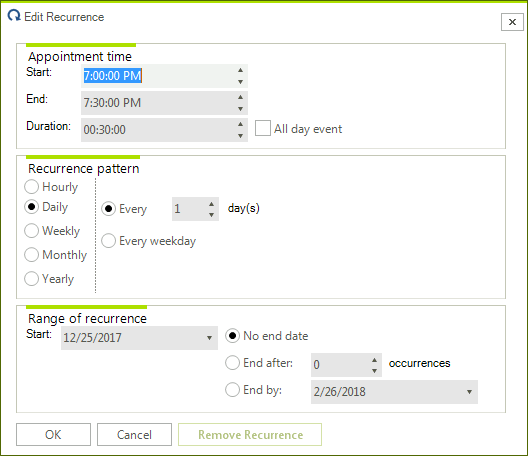Click the Appointment time group header
This screenshot has height=456, width=528.
click(80, 56)
